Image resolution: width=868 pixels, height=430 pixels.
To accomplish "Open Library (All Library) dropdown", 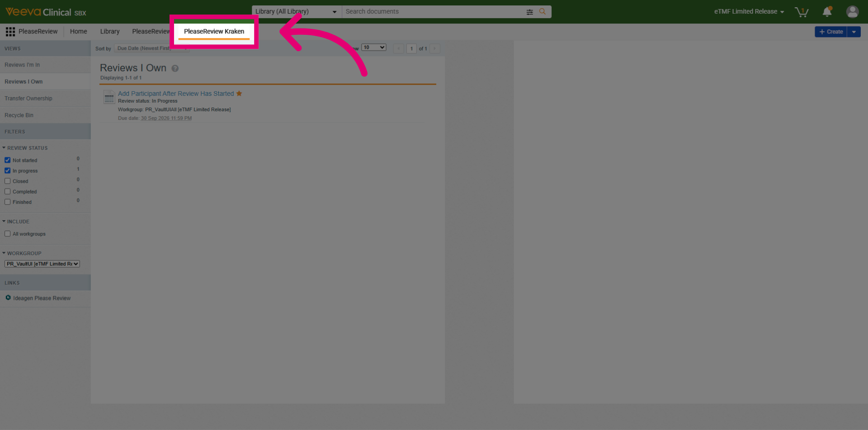I will point(297,12).
